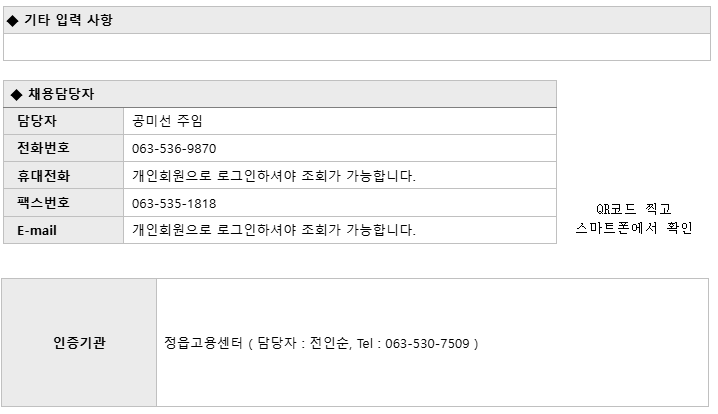
Task: Click the 정읍고용센터 text
Action: pyautogui.click(x=203, y=343)
